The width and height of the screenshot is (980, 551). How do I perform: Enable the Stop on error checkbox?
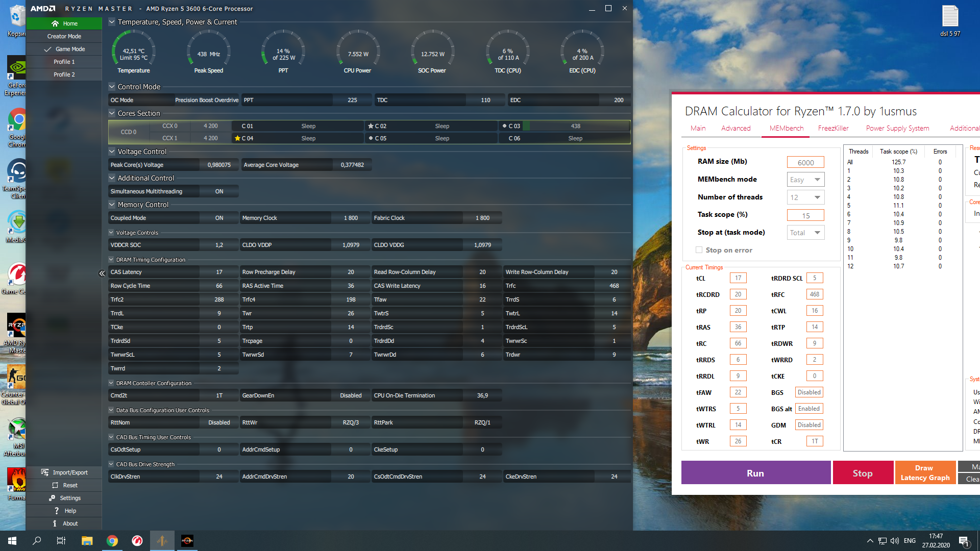(x=699, y=250)
